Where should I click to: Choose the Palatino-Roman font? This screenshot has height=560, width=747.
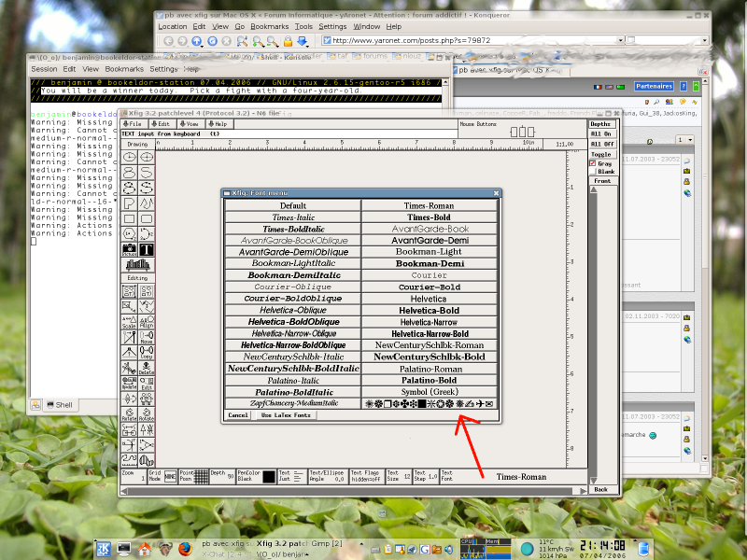(430, 369)
